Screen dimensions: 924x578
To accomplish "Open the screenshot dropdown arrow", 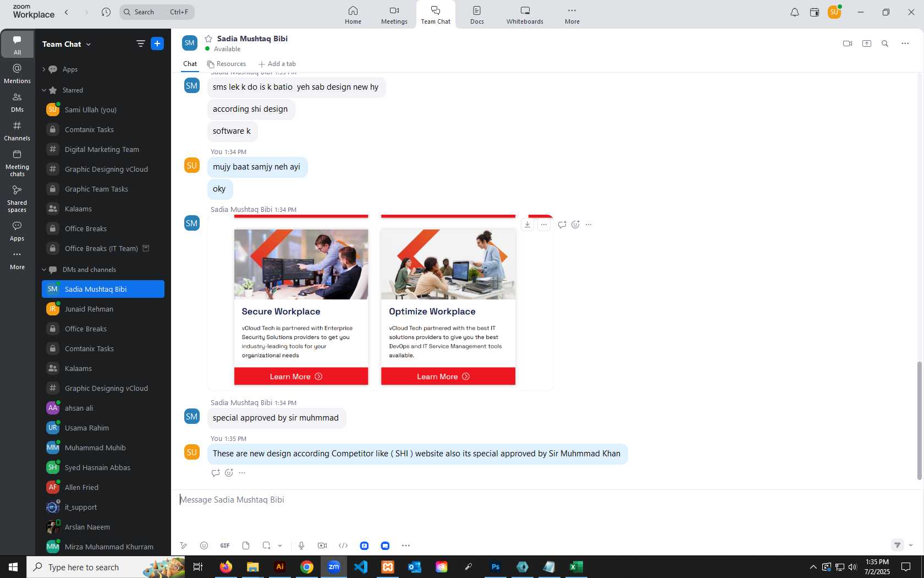I will coord(280,546).
